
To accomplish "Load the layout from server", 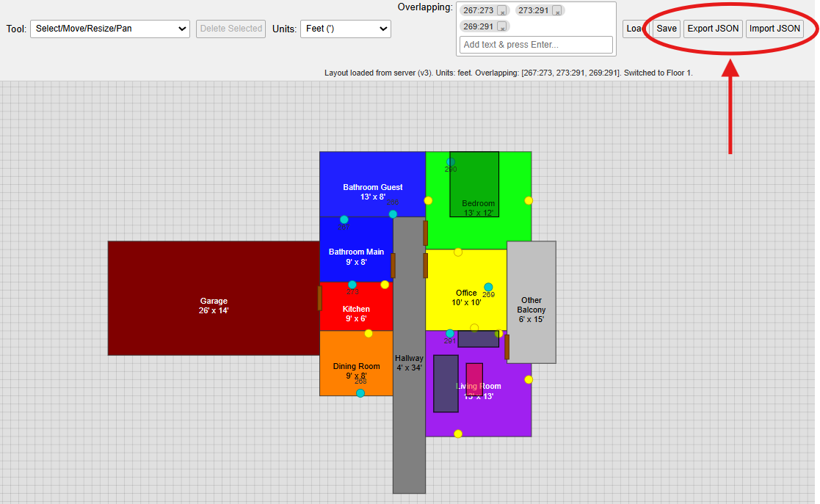I will 634,29.
